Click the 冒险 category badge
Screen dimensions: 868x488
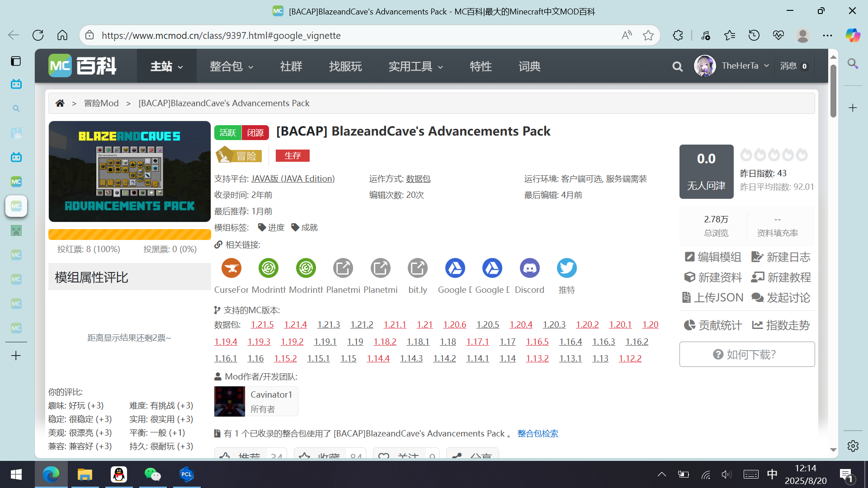click(239, 155)
